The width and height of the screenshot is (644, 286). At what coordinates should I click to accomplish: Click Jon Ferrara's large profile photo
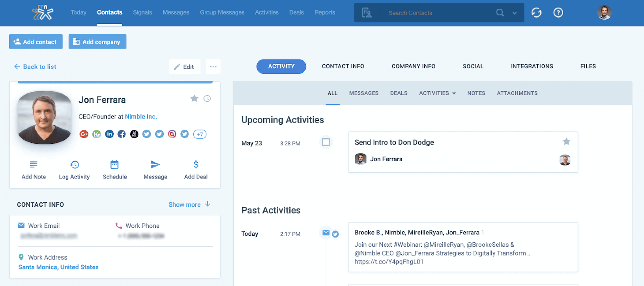coord(44,117)
